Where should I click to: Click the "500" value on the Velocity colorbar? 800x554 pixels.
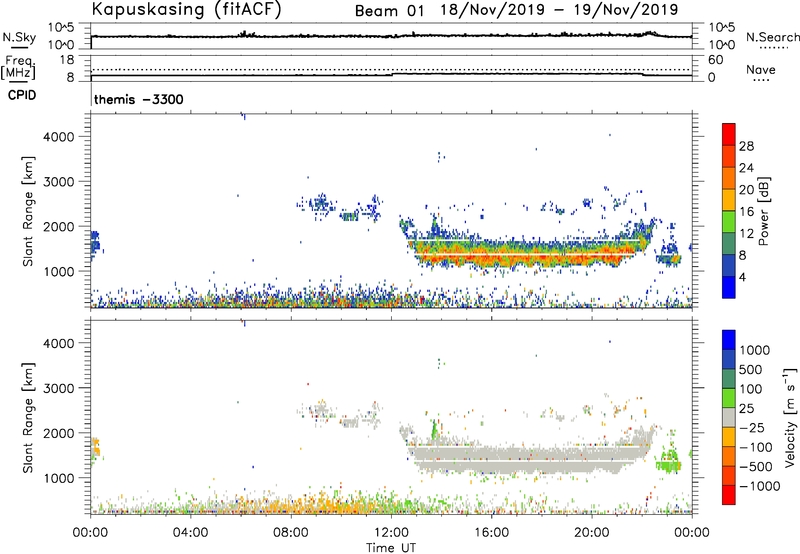[x=751, y=370]
